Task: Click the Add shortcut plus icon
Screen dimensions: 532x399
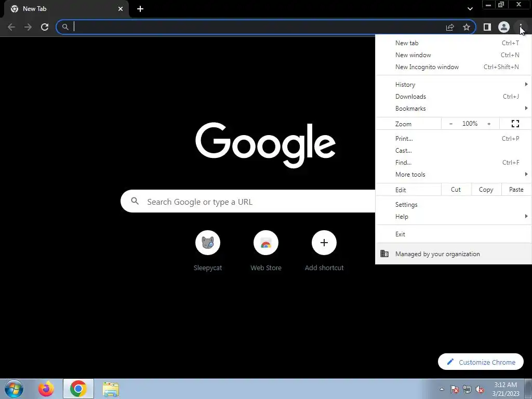Action: [324, 243]
